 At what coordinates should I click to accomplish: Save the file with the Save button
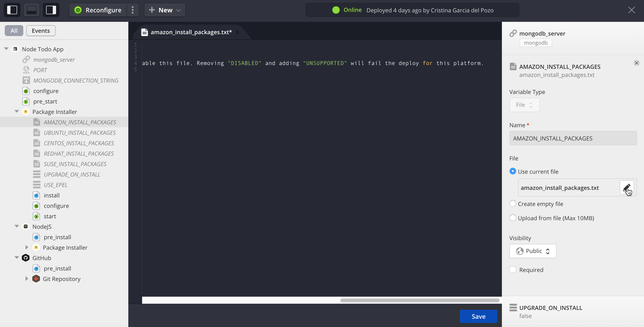[478, 316]
